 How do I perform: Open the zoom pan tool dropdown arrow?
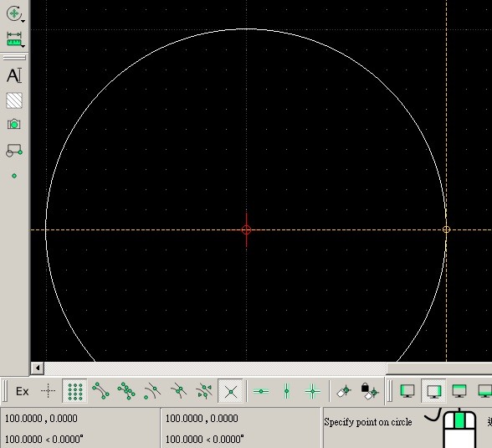[x=23, y=21]
